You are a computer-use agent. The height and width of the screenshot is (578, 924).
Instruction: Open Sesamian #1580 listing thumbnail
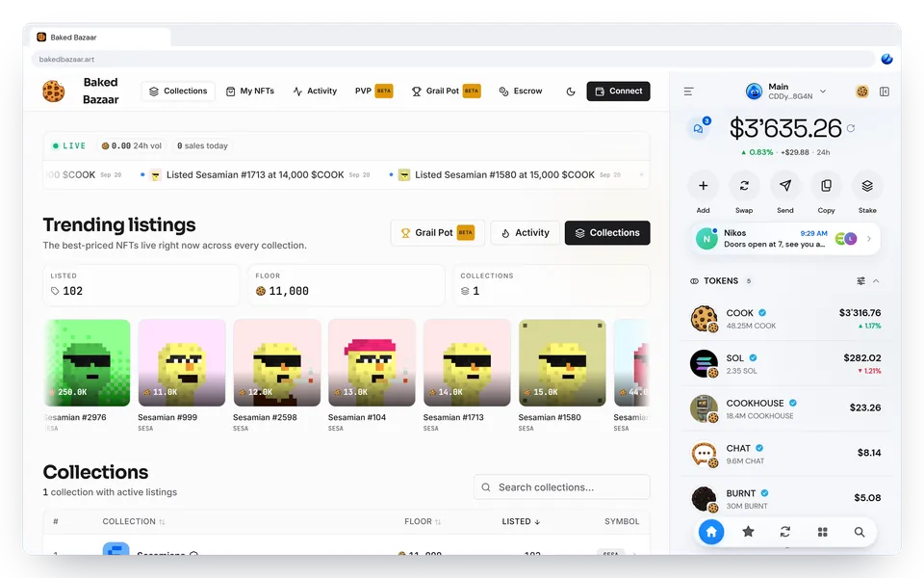pyautogui.click(x=562, y=363)
